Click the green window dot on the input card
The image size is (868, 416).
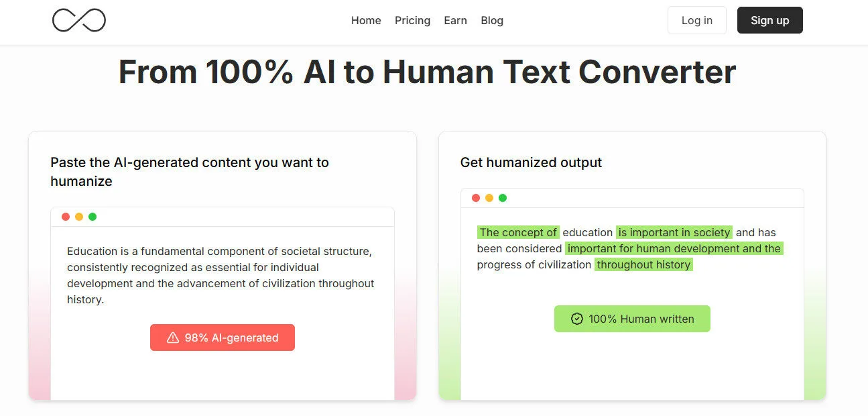point(92,216)
